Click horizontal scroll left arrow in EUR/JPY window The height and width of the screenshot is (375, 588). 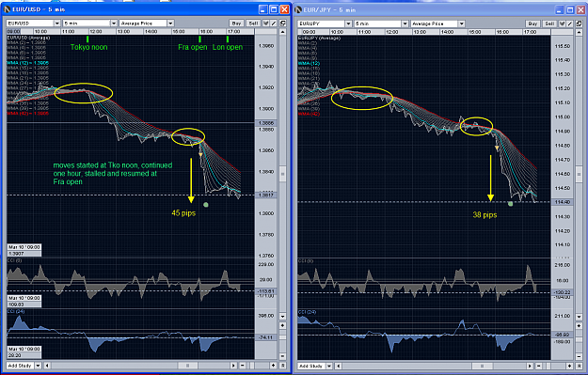click(339, 366)
